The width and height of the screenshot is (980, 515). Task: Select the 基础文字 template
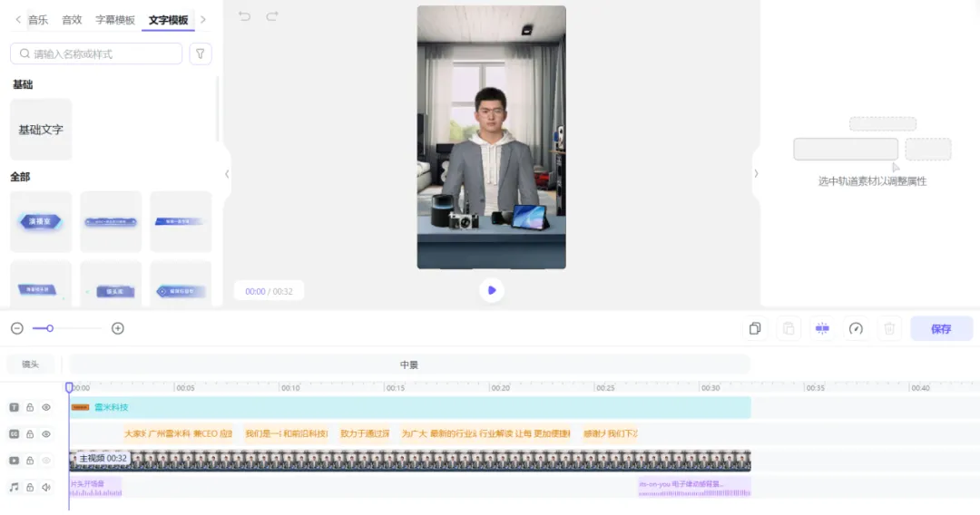[41, 130]
